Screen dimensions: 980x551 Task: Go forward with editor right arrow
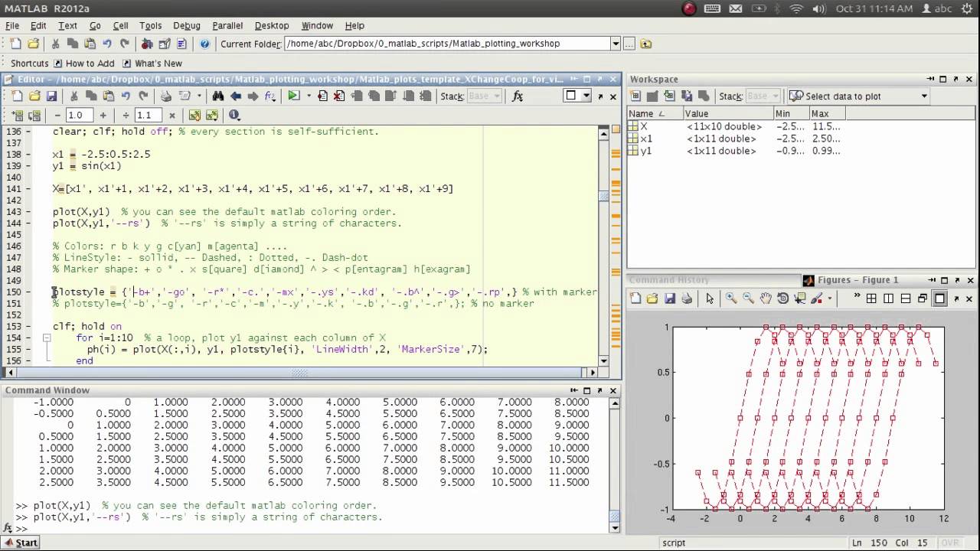253,96
